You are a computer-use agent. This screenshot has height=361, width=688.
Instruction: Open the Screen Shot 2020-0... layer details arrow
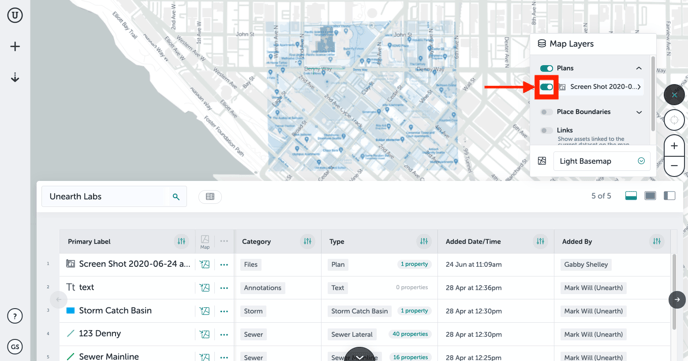tap(639, 87)
